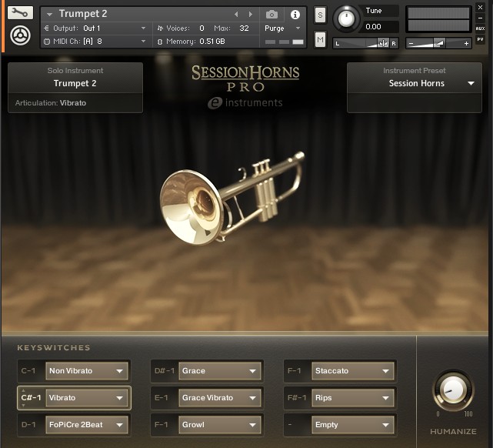Click the Memory chip icon

(160, 42)
